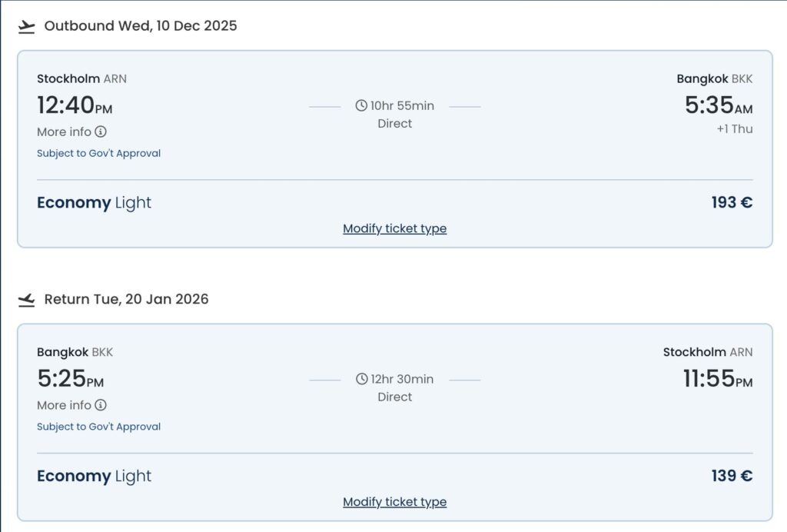
Task: Click the return landing plane icon
Action: (27, 300)
